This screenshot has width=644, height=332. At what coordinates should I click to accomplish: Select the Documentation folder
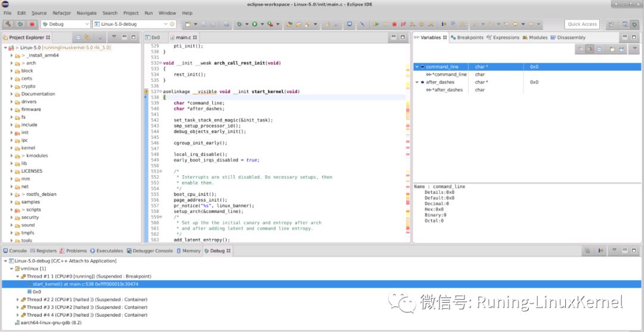(x=38, y=94)
